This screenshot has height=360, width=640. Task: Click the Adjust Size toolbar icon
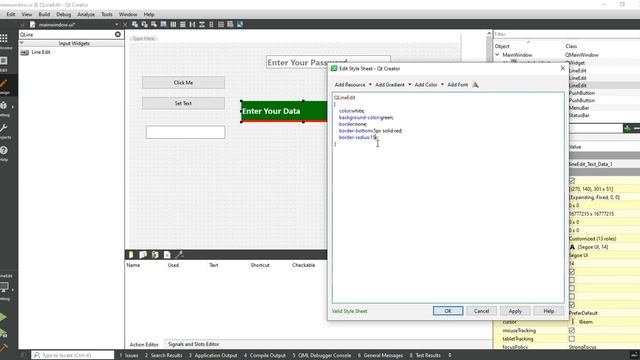pyautogui.click(x=240, y=24)
